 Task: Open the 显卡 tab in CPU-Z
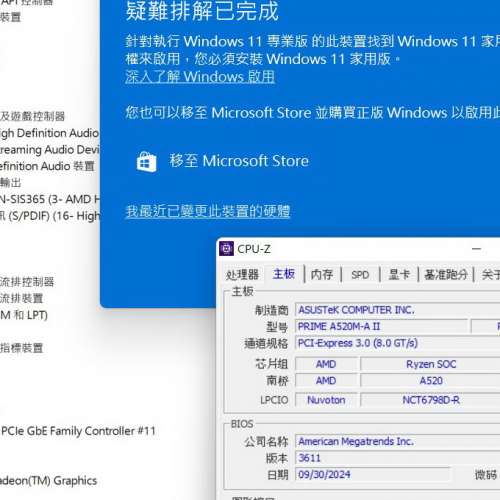399,275
